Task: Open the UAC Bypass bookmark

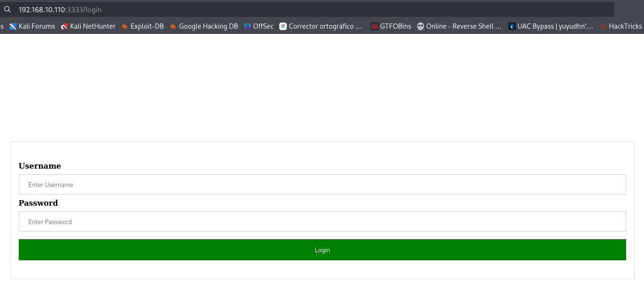Action: tap(551, 26)
